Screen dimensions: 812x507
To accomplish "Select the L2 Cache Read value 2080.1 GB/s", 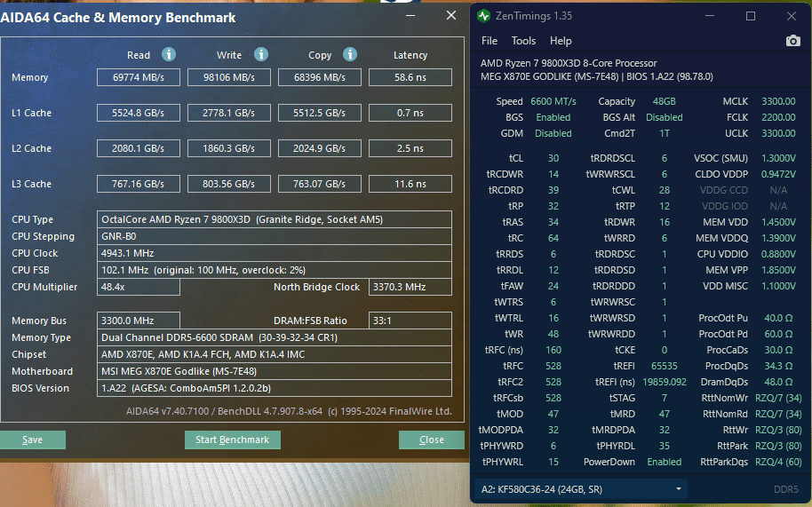I will (139, 148).
